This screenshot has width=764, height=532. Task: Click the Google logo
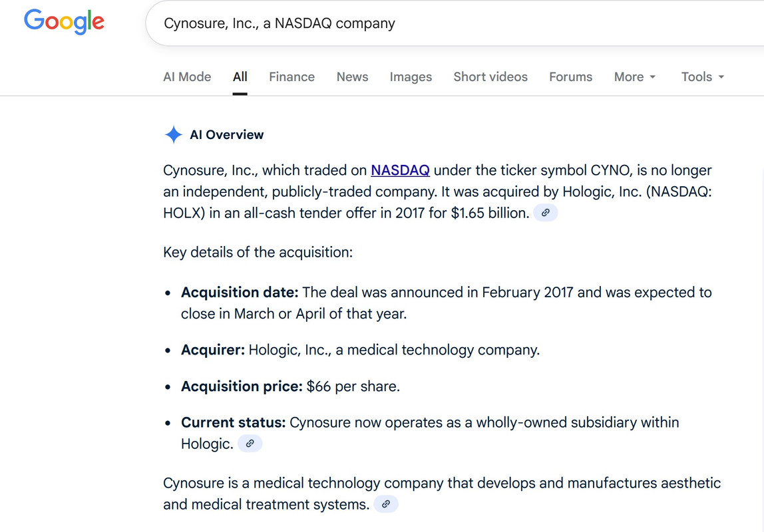point(64,22)
